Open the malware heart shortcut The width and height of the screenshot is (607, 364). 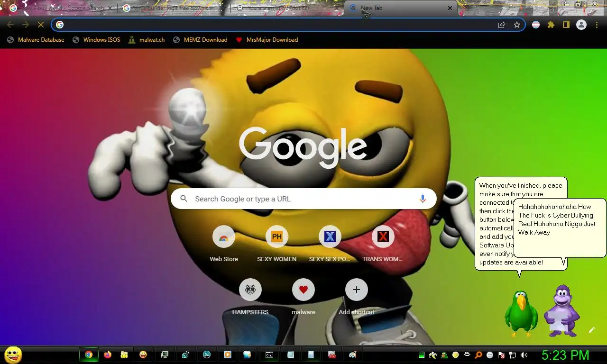point(303,297)
